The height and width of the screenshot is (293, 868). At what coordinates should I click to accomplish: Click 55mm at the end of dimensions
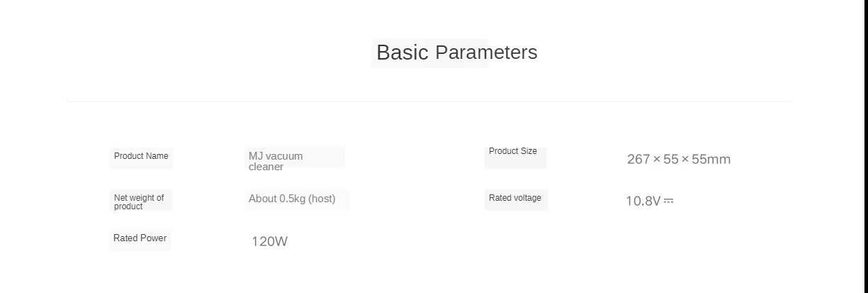pos(711,160)
